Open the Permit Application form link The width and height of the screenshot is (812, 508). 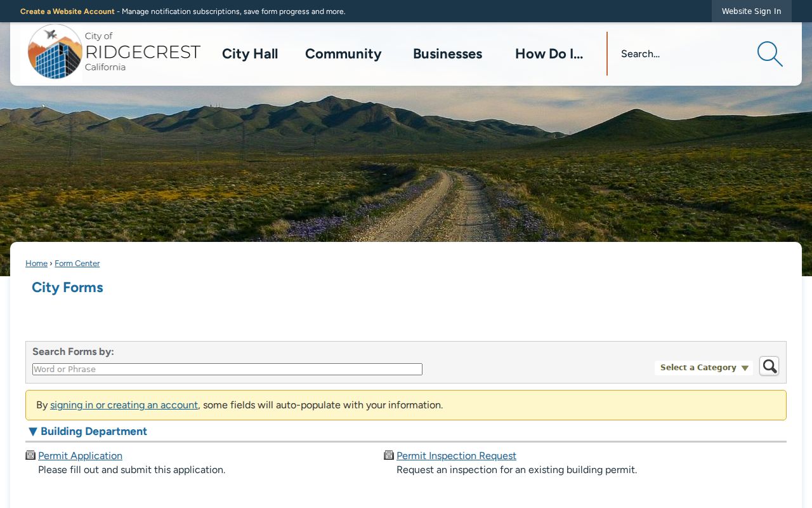(80, 456)
